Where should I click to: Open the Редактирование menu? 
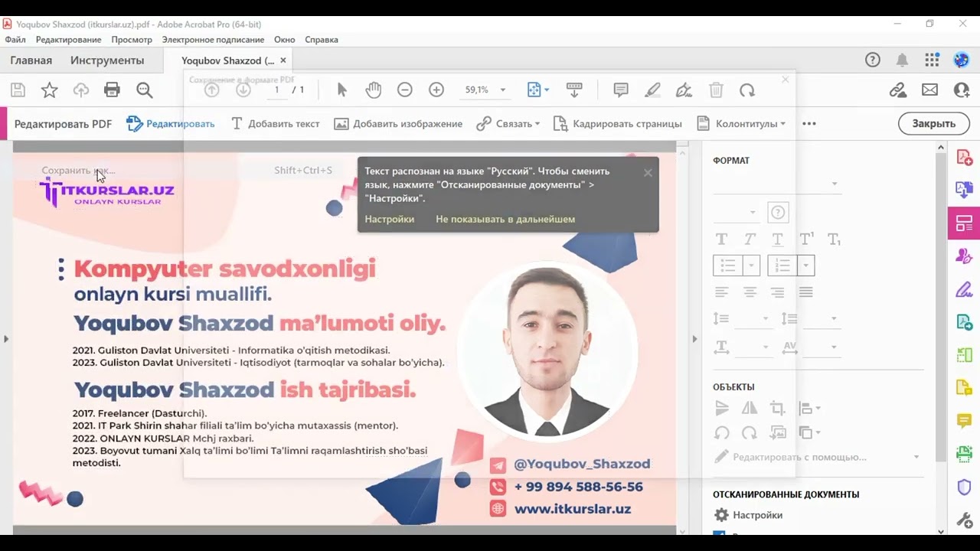click(68, 39)
